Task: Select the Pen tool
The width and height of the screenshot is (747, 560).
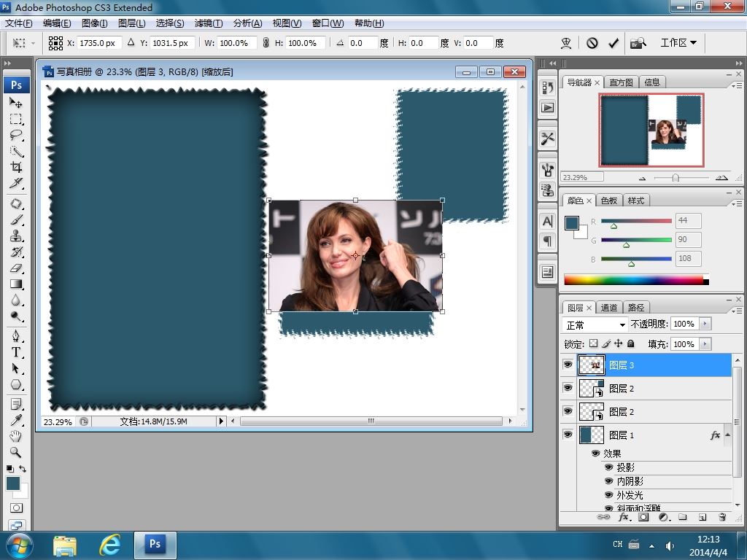Action: click(16, 336)
